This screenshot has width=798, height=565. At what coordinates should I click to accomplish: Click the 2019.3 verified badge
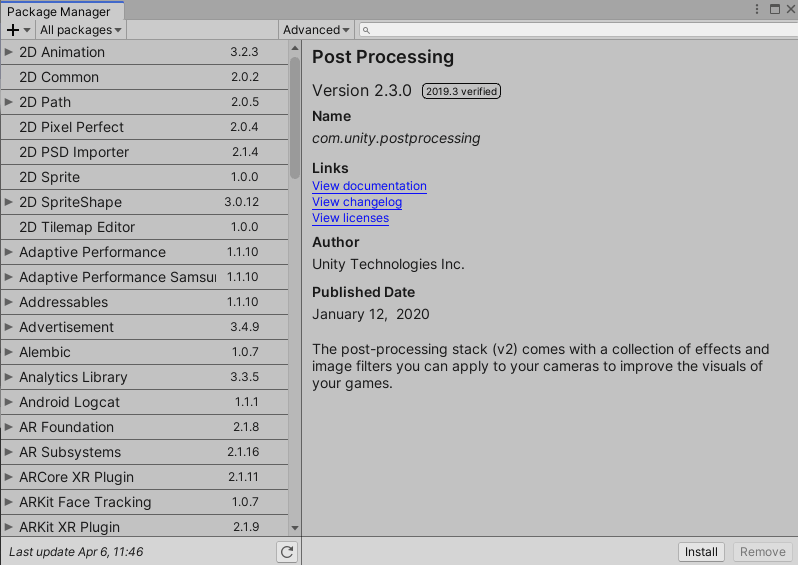click(461, 91)
